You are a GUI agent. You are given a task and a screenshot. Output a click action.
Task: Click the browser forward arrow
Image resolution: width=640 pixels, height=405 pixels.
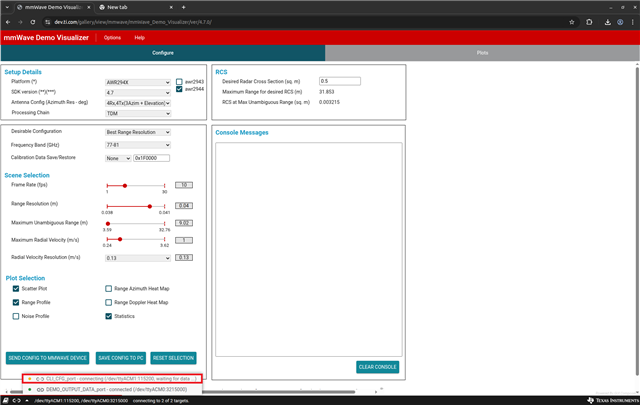[20, 22]
